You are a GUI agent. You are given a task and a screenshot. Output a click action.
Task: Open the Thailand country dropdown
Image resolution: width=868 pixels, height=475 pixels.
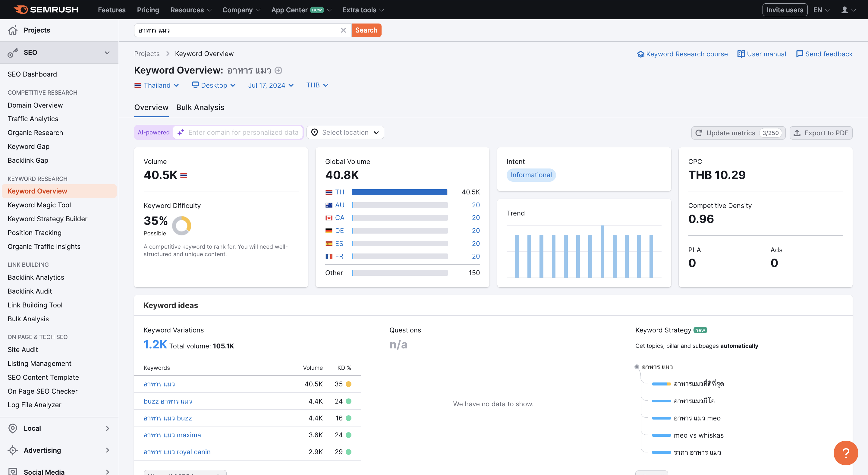pyautogui.click(x=157, y=85)
